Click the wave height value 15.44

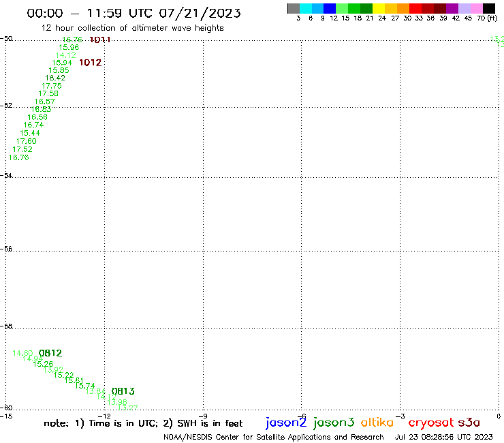(30, 133)
